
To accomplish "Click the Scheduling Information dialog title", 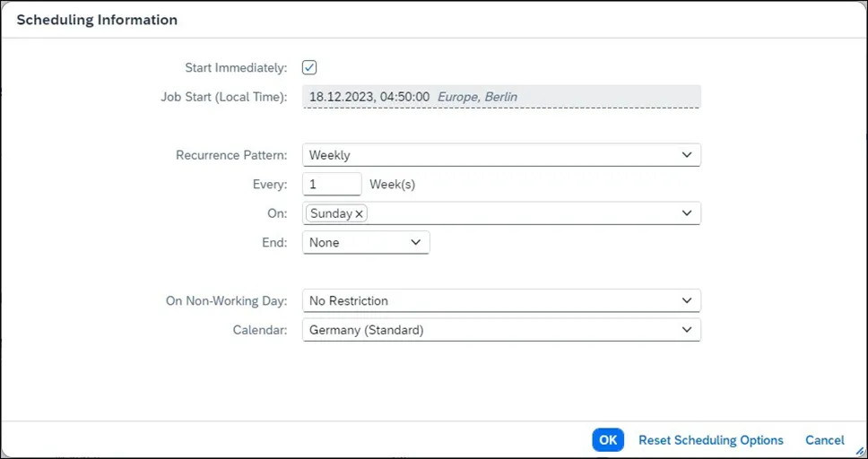I will [97, 20].
